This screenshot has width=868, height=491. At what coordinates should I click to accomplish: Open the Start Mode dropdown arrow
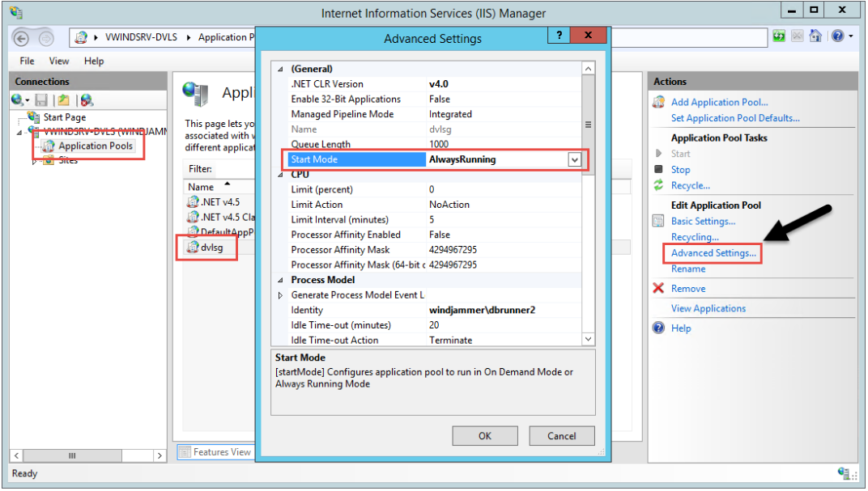[x=574, y=160]
